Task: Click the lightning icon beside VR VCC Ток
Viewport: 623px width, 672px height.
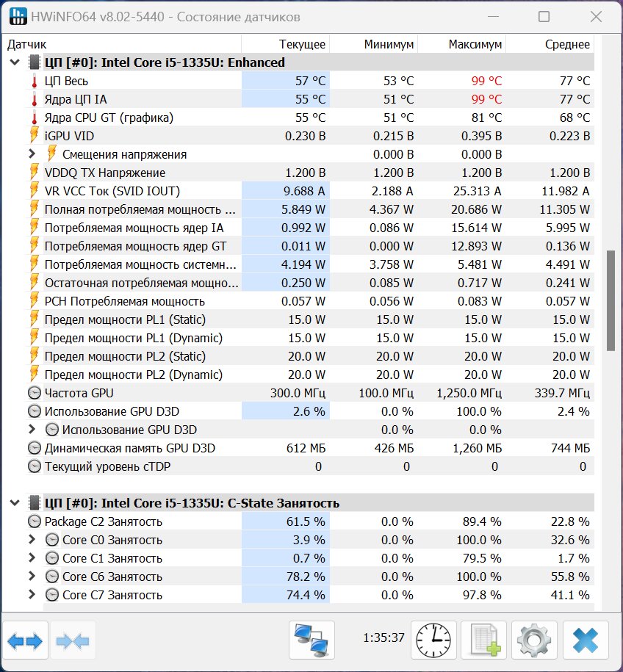Action: pos(35,191)
